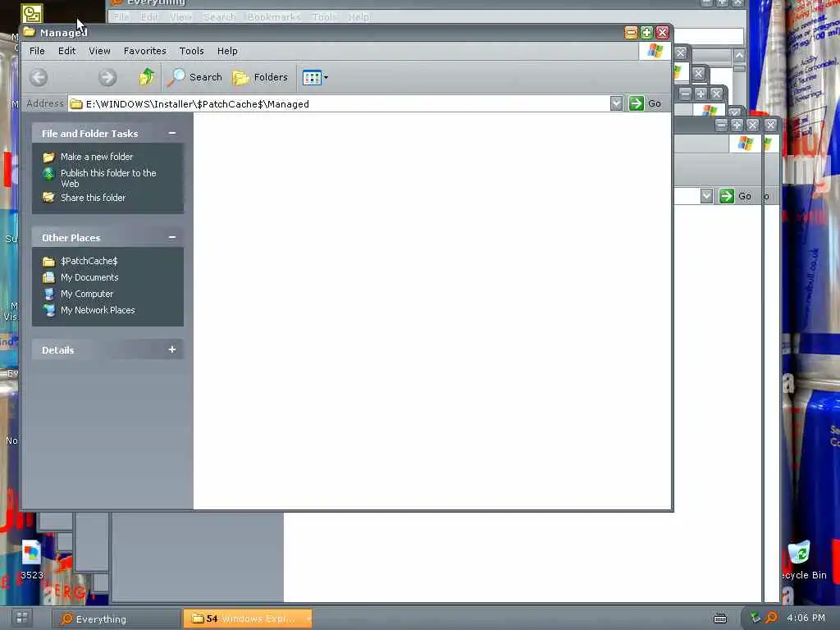Click the network tray icon

pos(756,618)
